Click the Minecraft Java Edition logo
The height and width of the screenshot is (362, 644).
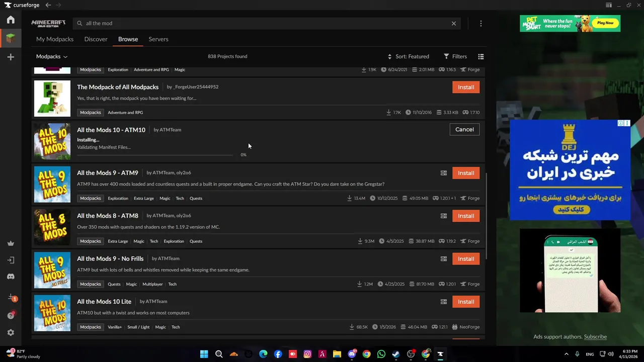point(48,23)
